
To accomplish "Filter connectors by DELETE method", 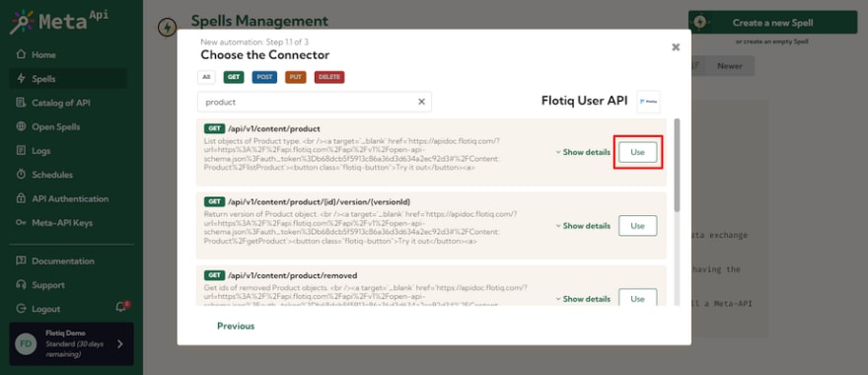I will 329,77.
